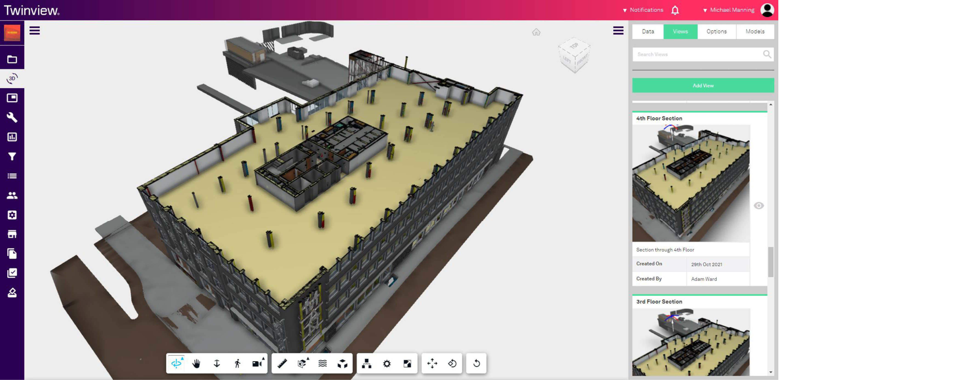Toggle the wavy levels tool
The height and width of the screenshot is (380, 980).
[x=323, y=364]
